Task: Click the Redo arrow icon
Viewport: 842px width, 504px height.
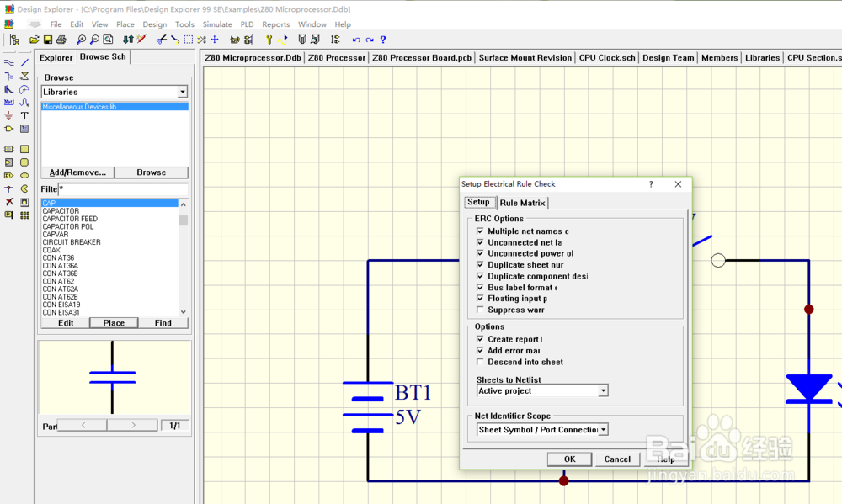Action: [x=370, y=40]
